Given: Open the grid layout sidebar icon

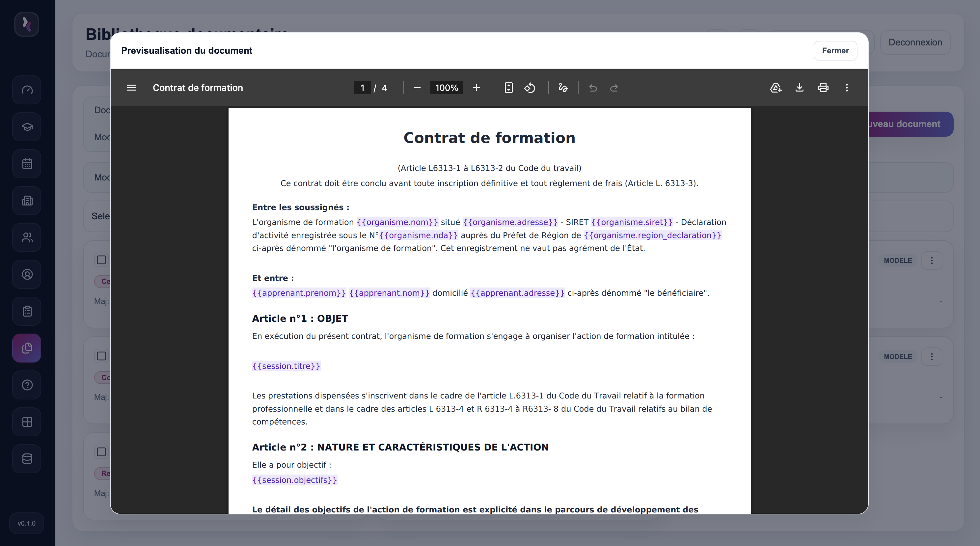Looking at the screenshot, I should click(x=27, y=422).
